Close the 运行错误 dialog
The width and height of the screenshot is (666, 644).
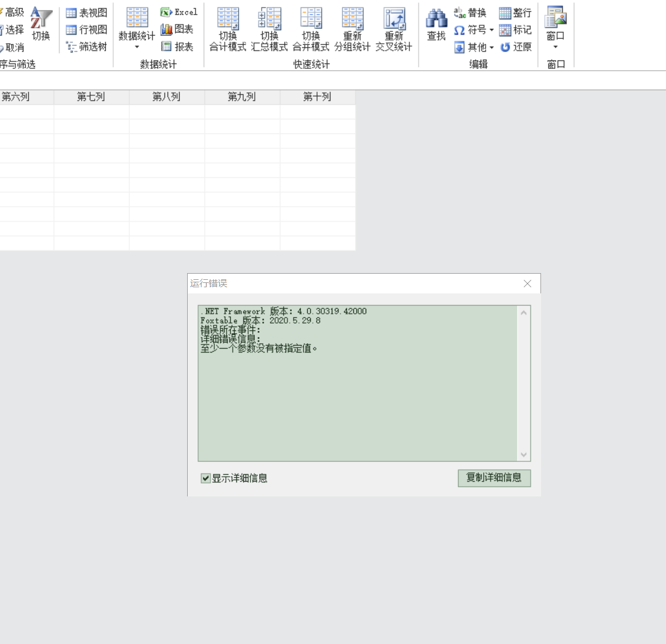pos(527,284)
